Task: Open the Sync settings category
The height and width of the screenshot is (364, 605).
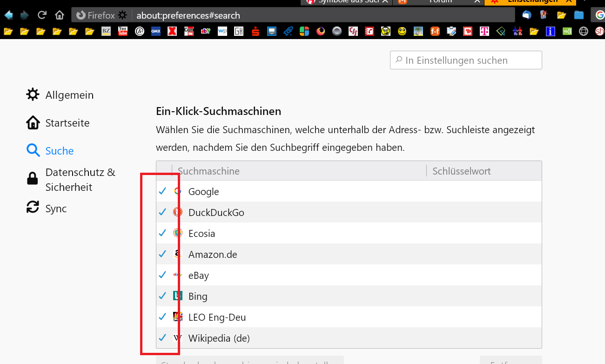Action: pos(47,209)
